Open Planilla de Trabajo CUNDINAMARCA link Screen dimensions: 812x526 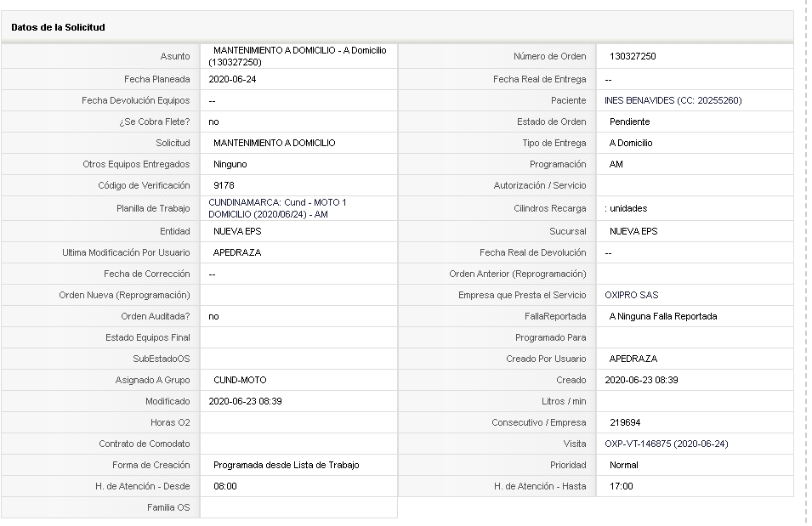(x=277, y=208)
